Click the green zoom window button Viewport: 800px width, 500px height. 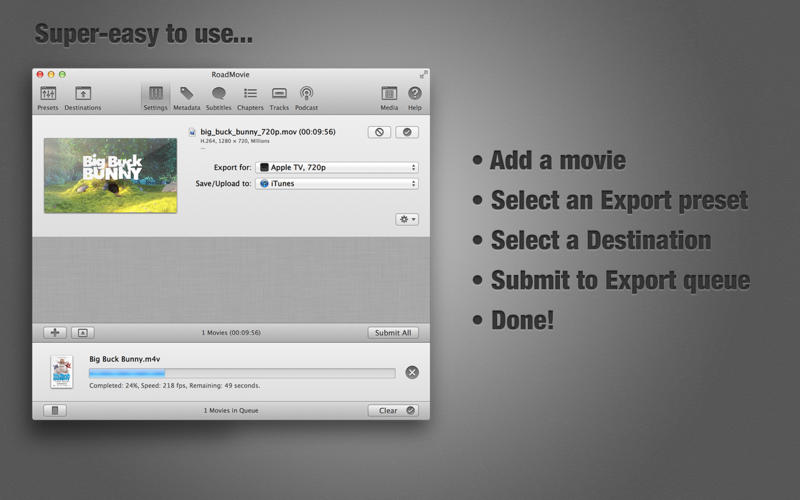tap(62, 74)
